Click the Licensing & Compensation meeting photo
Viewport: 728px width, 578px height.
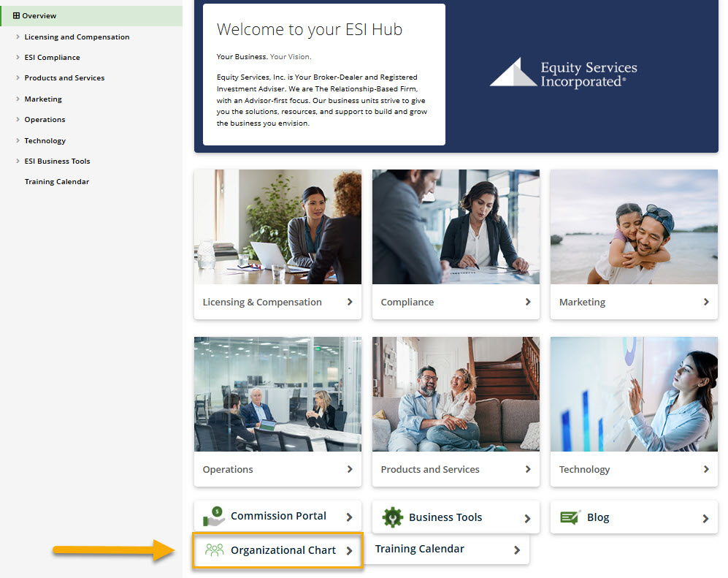[x=277, y=227]
